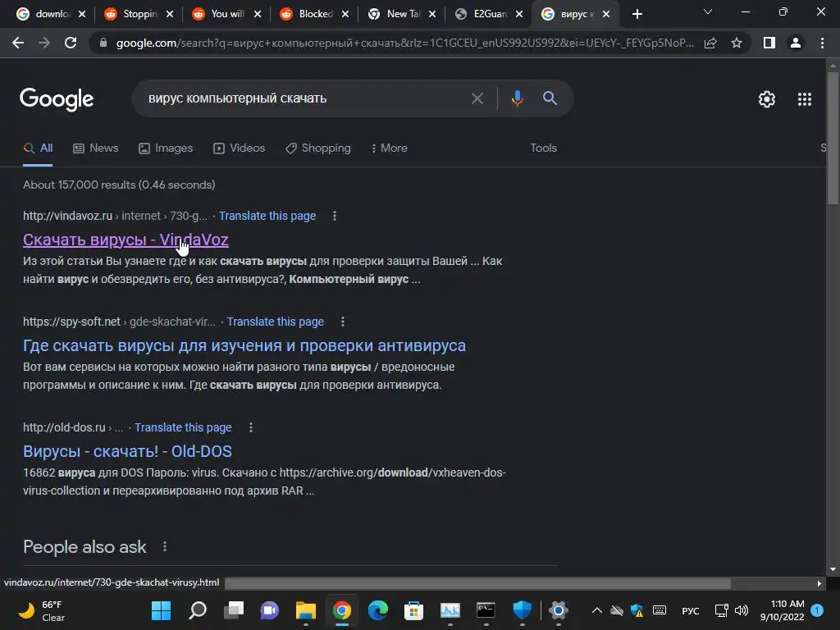Image resolution: width=840 pixels, height=630 pixels.
Task: Switch the РУС input language
Action: (x=691, y=610)
